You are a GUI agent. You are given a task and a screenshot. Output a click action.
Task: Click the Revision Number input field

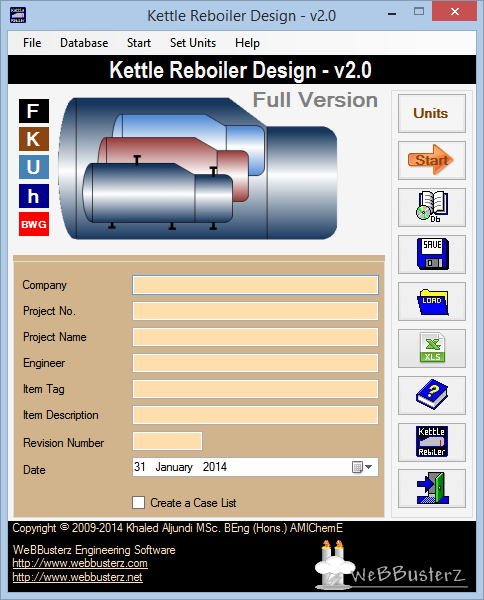[167, 441]
